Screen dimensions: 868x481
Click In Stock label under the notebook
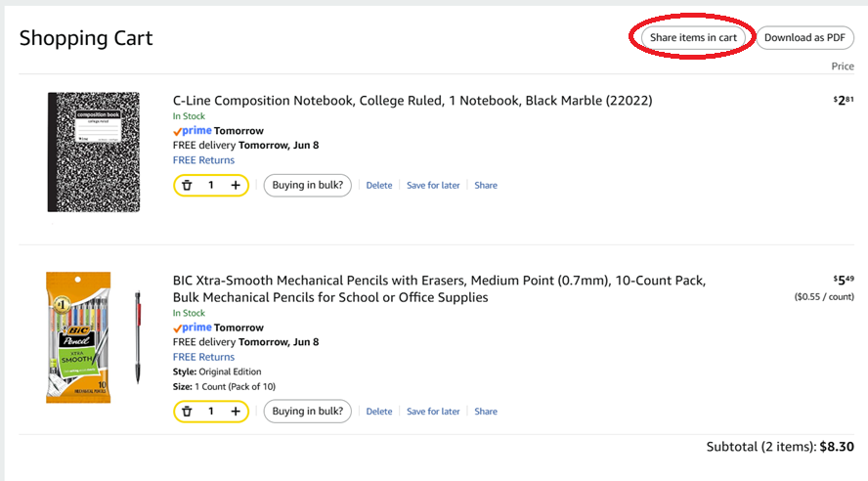tap(189, 116)
